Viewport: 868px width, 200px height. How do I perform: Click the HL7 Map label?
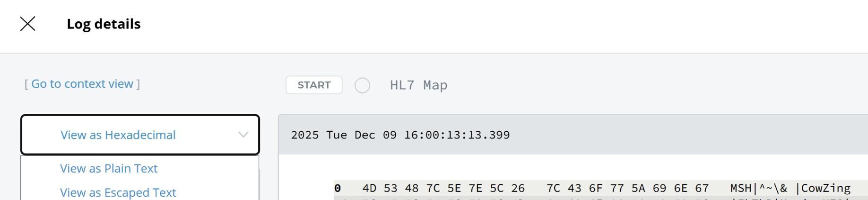(418, 85)
